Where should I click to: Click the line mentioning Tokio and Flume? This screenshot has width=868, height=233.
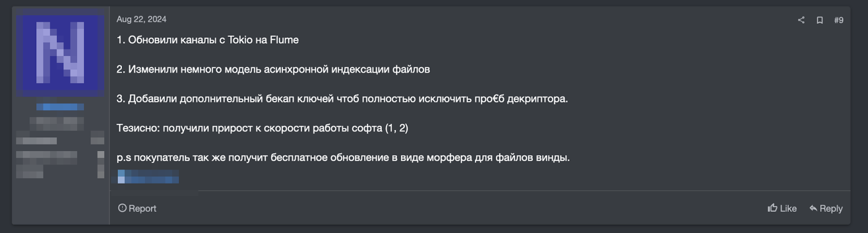208,40
